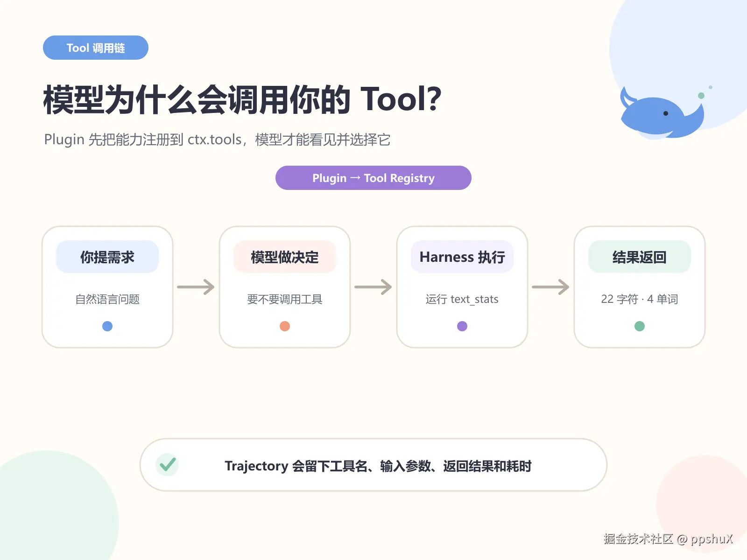This screenshot has width=747, height=560.
Task: Select the 模型做决定 card header
Action: (x=285, y=257)
